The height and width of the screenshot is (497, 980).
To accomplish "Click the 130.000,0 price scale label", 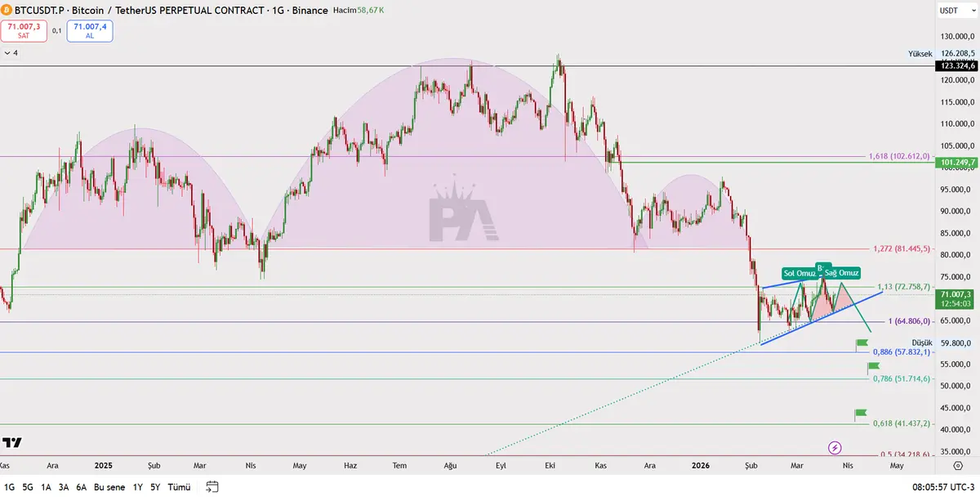I will pos(957,37).
